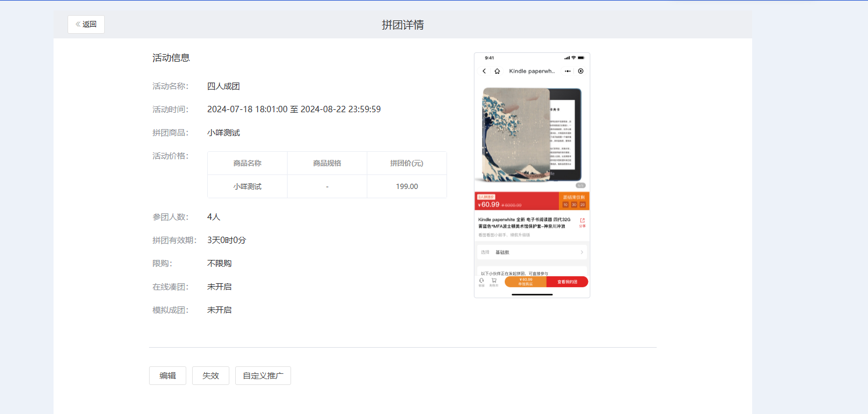Viewport: 868px width, 414px height.
Task: Click the 模拟成团 未开启 status
Action: (219, 310)
